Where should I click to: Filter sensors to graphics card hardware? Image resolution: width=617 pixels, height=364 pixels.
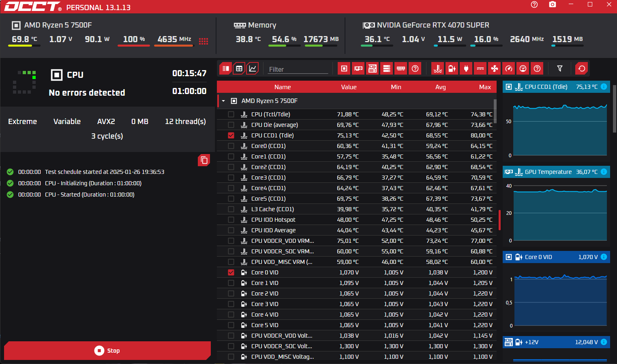[x=358, y=69]
